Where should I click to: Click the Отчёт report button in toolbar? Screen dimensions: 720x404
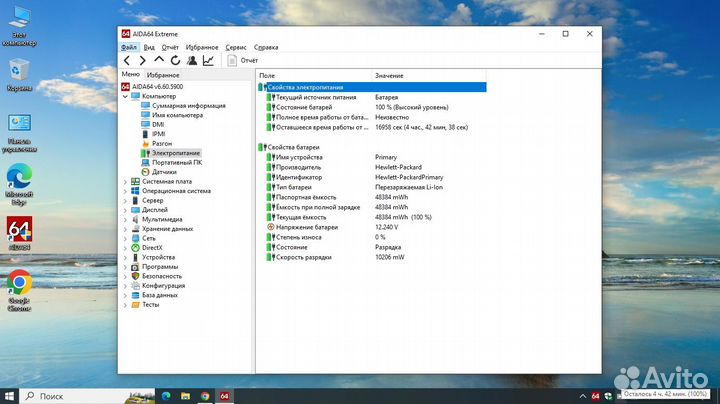[x=242, y=60]
